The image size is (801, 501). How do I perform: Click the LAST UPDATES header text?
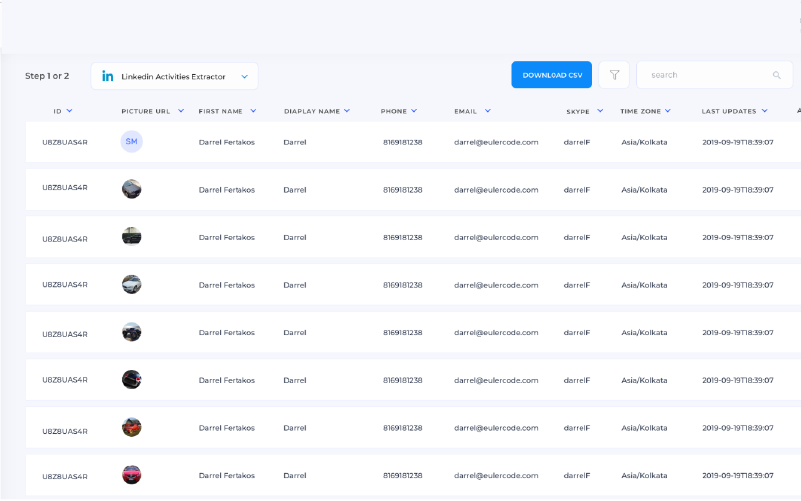(x=728, y=111)
